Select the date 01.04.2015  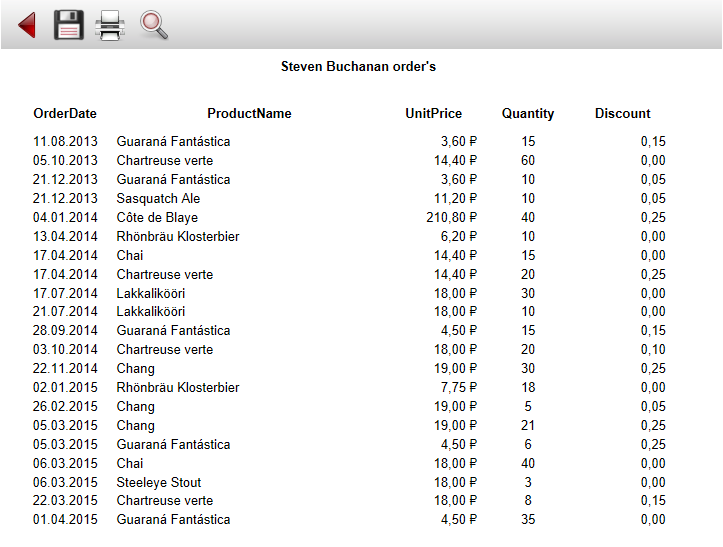(x=65, y=519)
